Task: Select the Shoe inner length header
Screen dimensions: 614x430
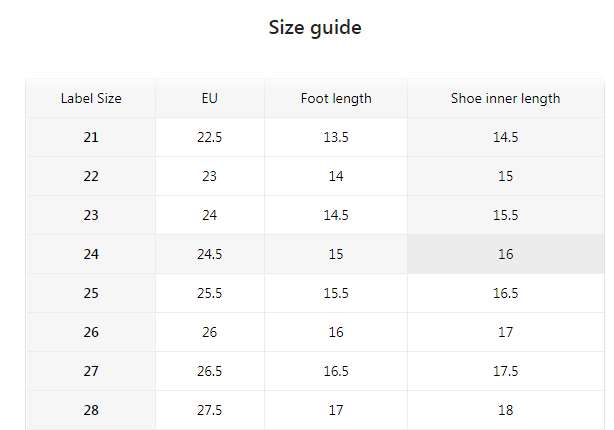Action: pyautogui.click(x=505, y=98)
